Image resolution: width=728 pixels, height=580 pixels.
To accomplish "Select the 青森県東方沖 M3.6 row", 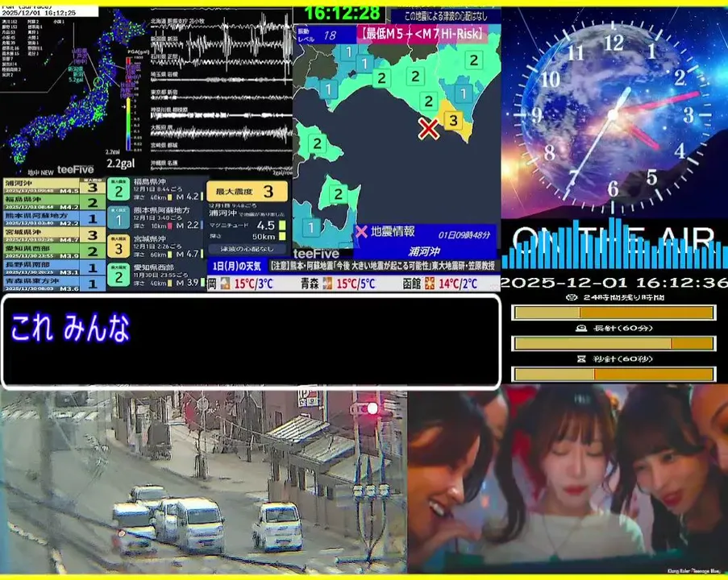I will tap(54, 284).
